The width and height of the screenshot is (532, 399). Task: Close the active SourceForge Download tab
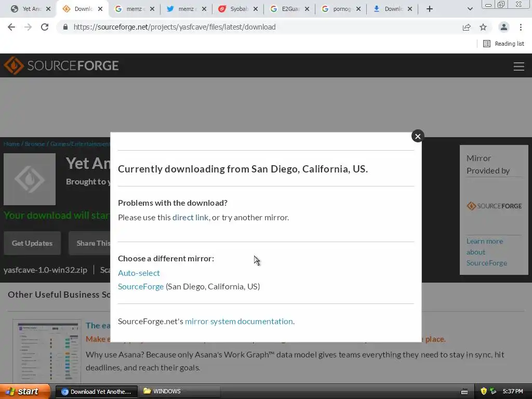click(x=100, y=9)
